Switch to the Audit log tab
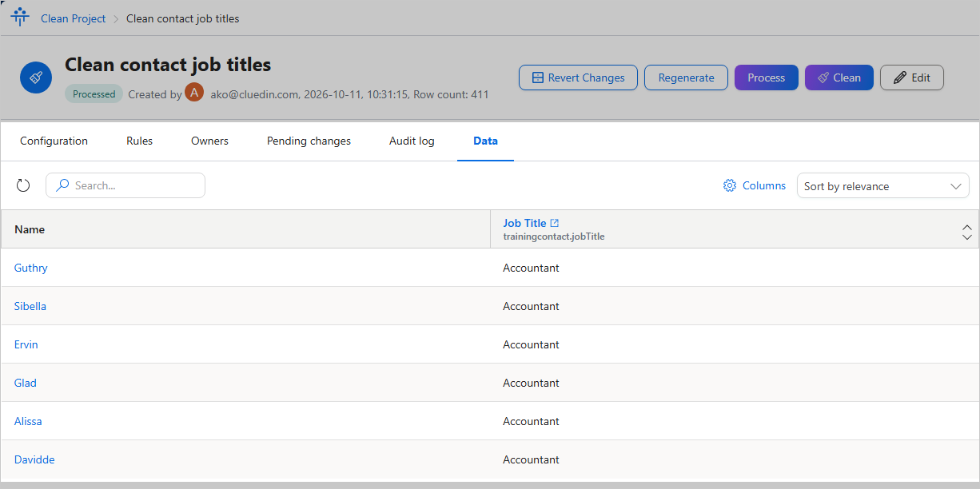This screenshot has width=980, height=489. click(412, 141)
